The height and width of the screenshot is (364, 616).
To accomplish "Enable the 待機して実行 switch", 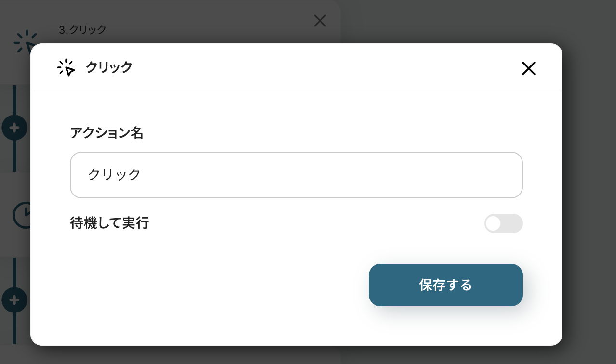I will (x=503, y=223).
